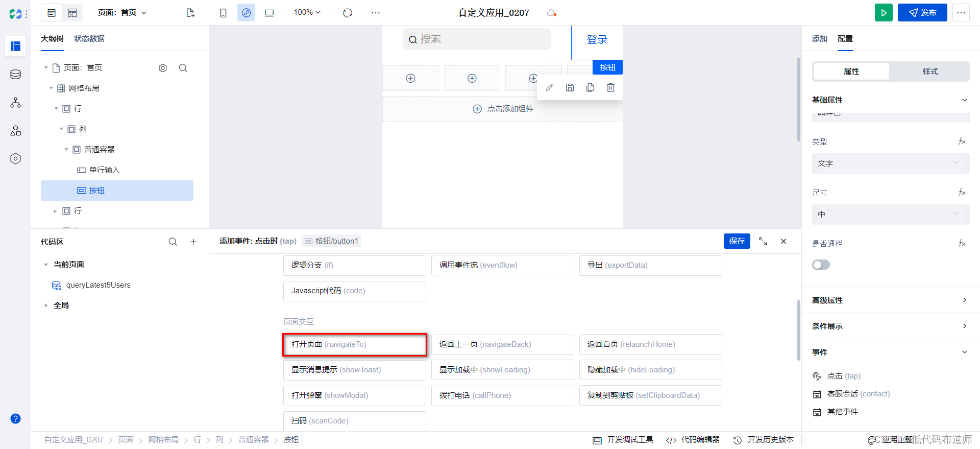Open the page selector dropdown 首页
The height and width of the screenshot is (449, 980).
pyautogui.click(x=122, y=13)
